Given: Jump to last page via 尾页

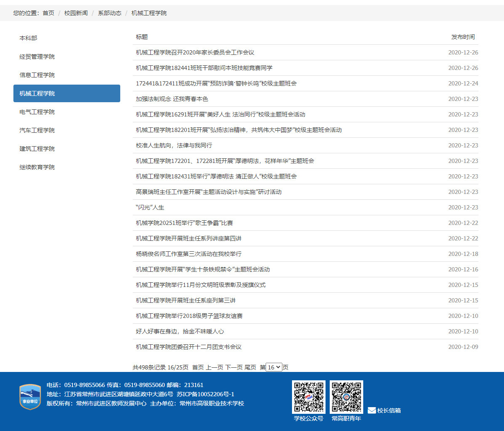Looking at the screenshot, I should [250, 367].
